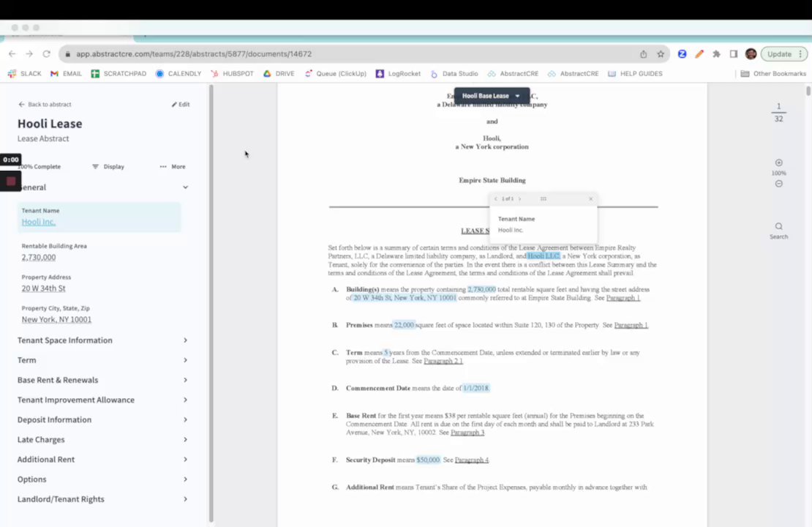Open the HELP GUIDES bookmark
Image resolution: width=812 pixels, height=527 pixels.
point(635,74)
